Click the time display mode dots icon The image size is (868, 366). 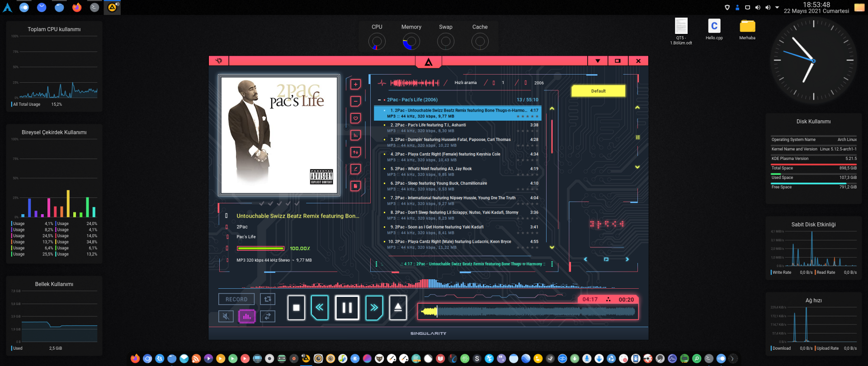click(608, 300)
